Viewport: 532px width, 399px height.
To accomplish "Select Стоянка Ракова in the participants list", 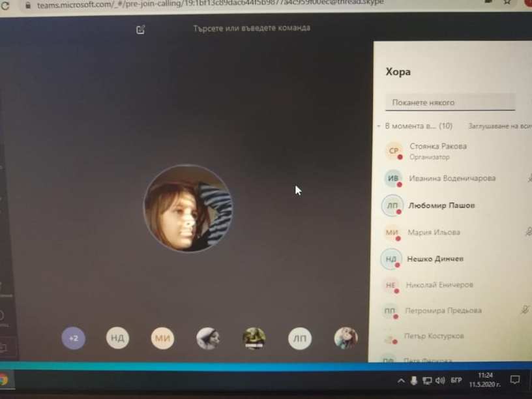I will tap(437, 147).
